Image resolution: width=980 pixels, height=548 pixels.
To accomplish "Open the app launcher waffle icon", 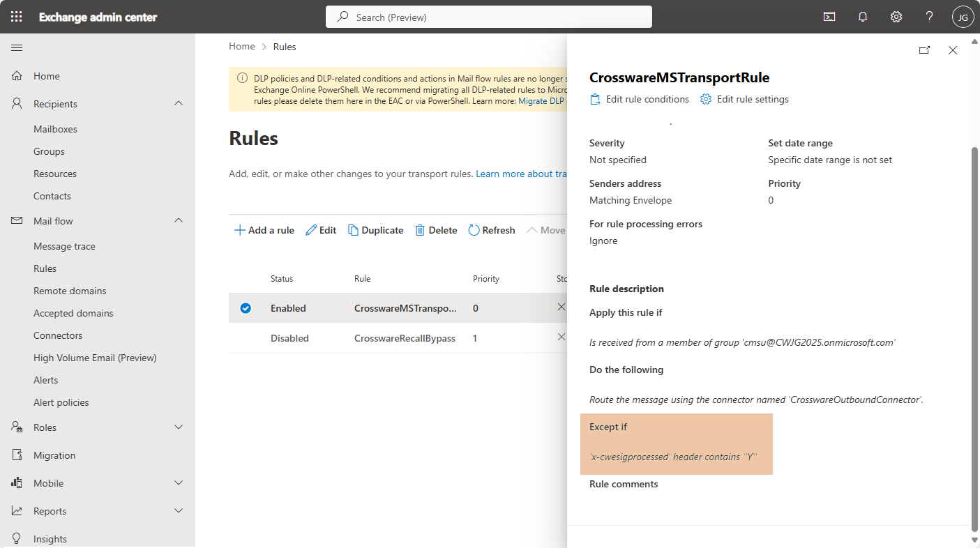I will tap(17, 17).
